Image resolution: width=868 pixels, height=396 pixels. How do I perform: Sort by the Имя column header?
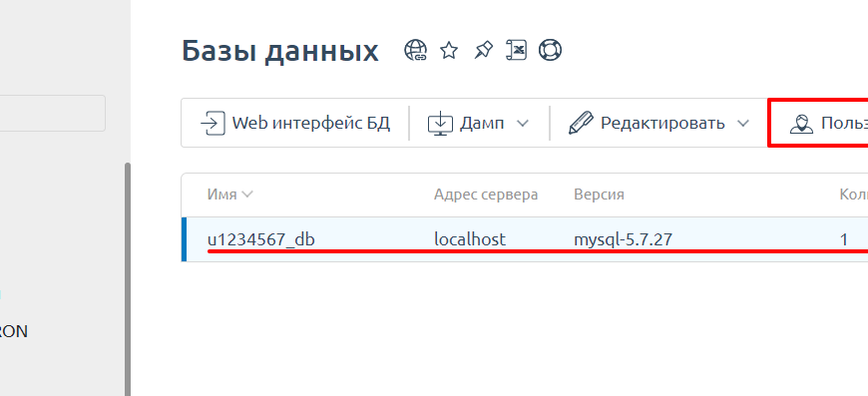point(229,195)
